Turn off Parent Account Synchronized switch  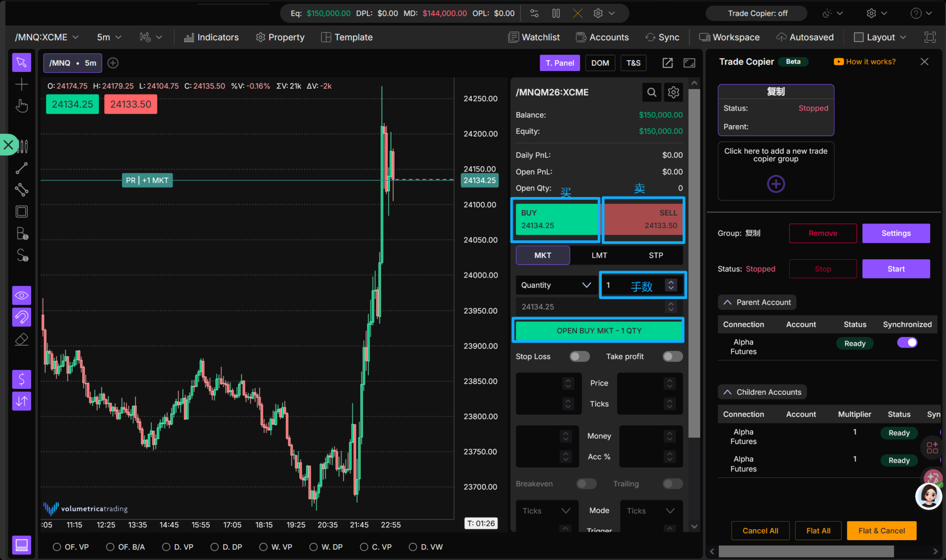coord(907,342)
